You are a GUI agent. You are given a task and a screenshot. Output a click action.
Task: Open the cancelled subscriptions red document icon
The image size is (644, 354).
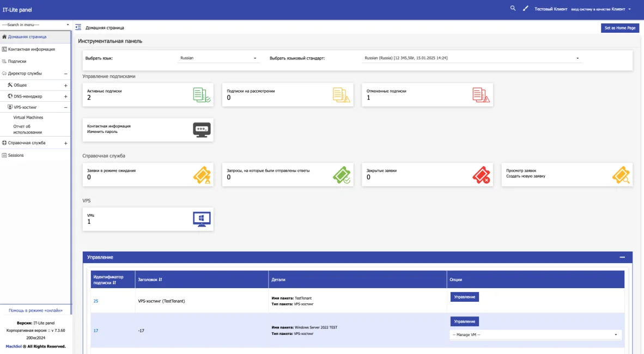tap(481, 95)
